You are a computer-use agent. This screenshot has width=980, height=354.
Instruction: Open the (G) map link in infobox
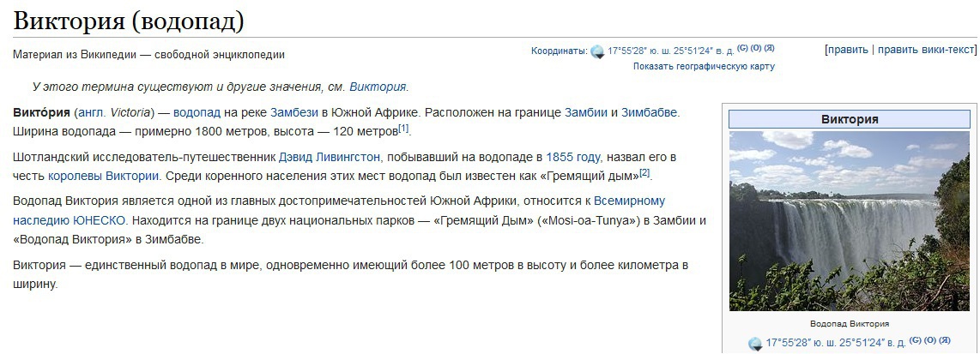916,340
